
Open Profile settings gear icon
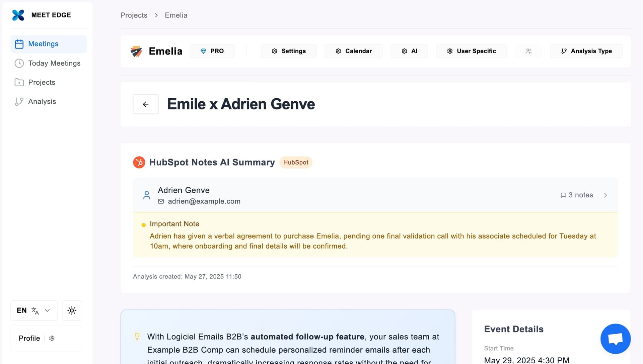[52, 338]
